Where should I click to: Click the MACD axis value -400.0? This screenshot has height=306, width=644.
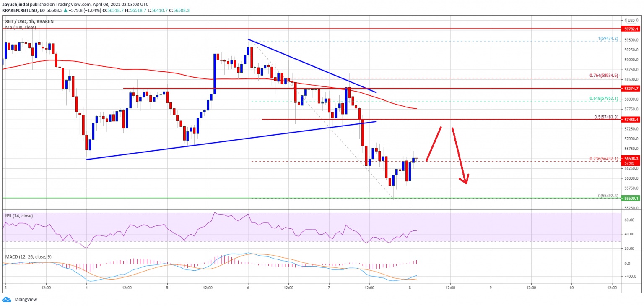631,277
